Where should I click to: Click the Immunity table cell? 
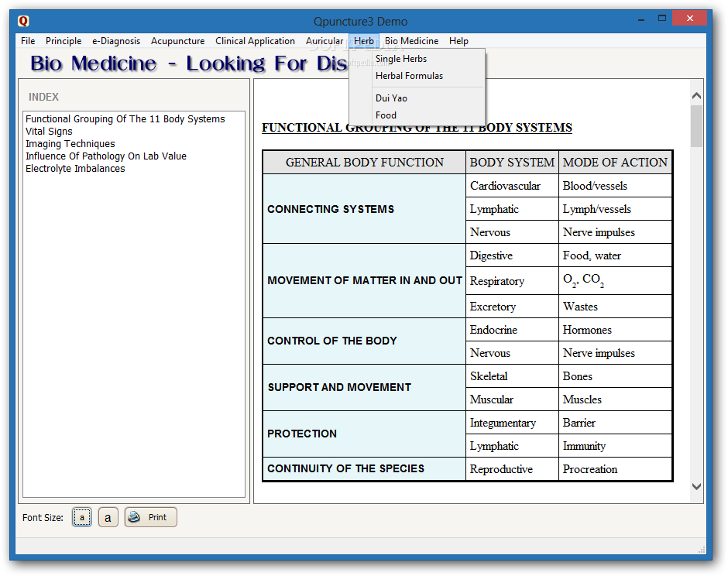tap(615, 446)
